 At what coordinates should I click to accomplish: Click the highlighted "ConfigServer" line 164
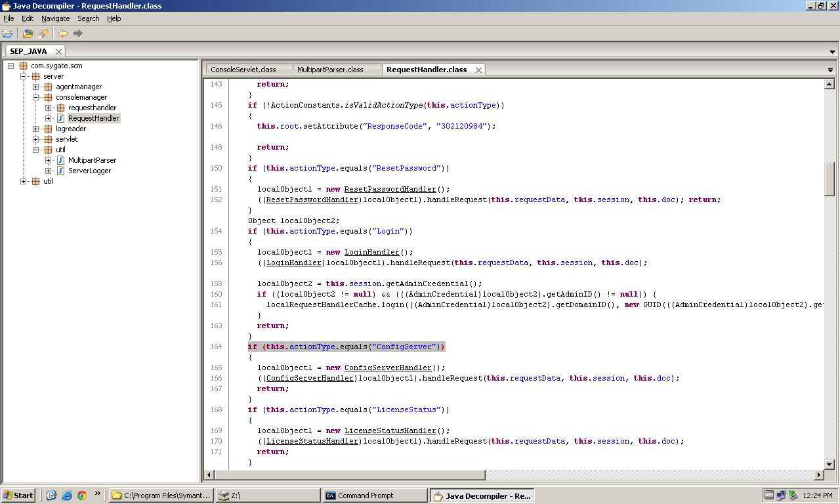(x=346, y=346)
